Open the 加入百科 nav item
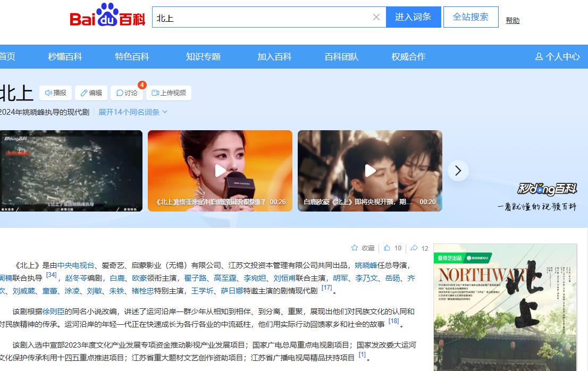588x371 pixels. click(x=274, y=56)
